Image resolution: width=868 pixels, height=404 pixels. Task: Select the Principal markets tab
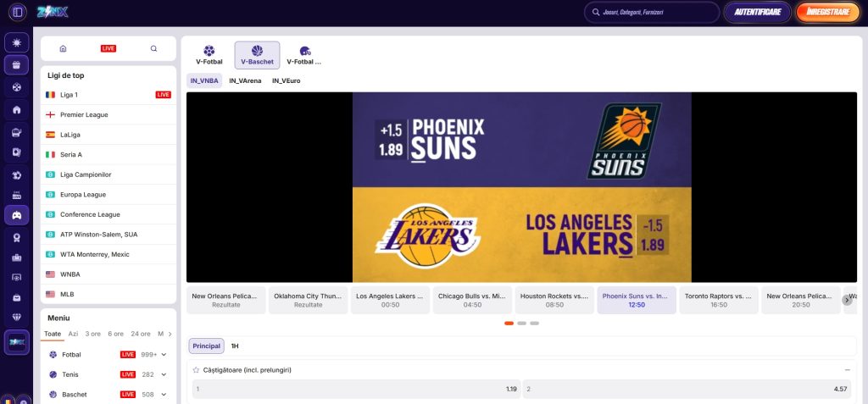point(207,346)
